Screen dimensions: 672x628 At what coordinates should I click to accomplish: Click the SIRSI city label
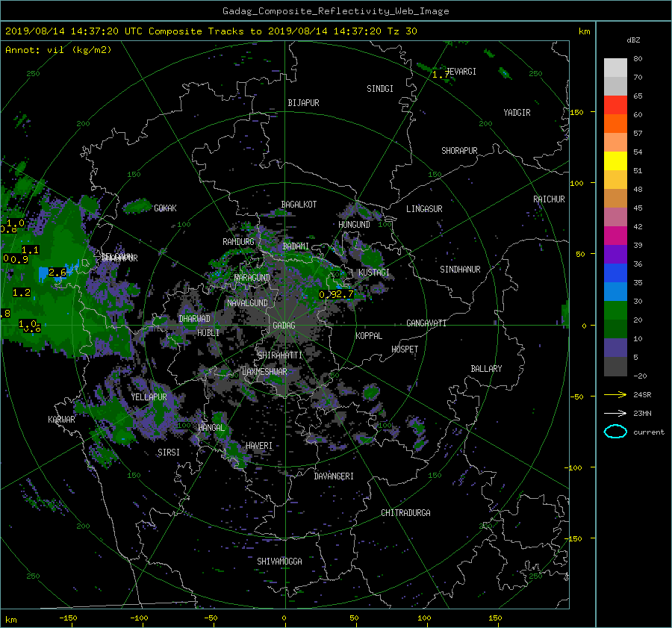click(169, 453)
